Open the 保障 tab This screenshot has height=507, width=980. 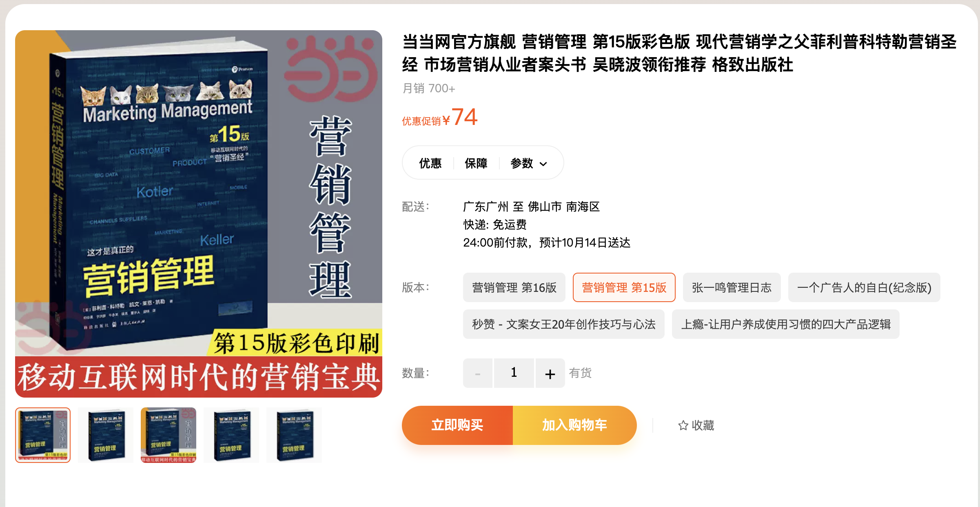coord(476,163)
